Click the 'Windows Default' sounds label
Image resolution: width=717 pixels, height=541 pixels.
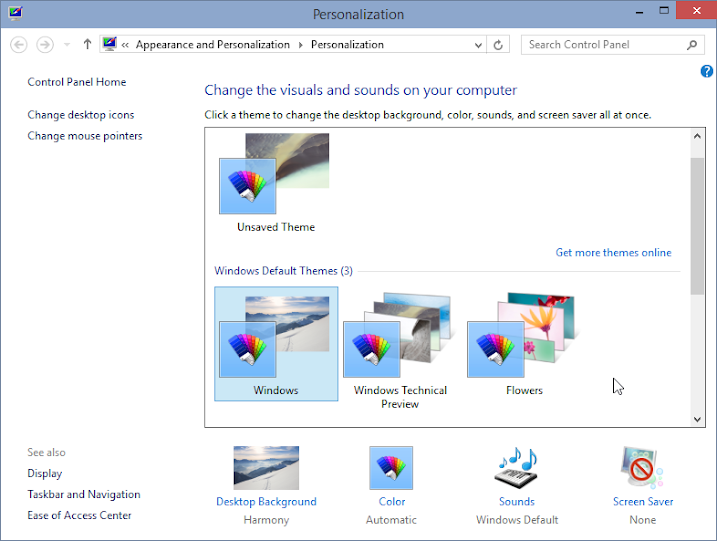[517, 520]
